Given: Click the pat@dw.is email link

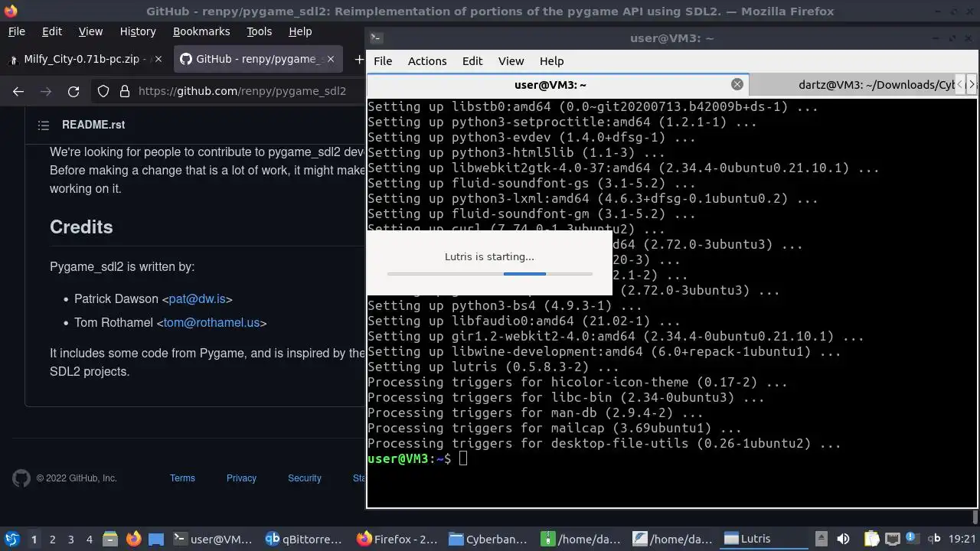Looking at the screenshot, I should [197, 298].
